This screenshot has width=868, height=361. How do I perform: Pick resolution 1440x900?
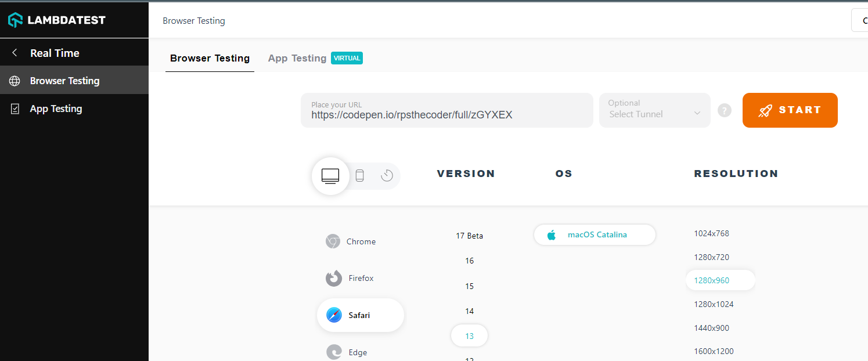tap(711, 328)
